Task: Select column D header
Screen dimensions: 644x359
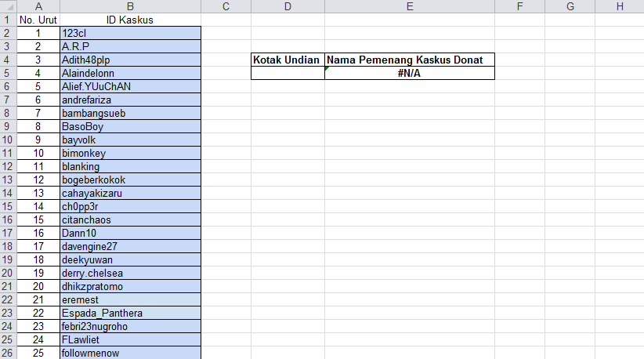Action: point(288,6)
